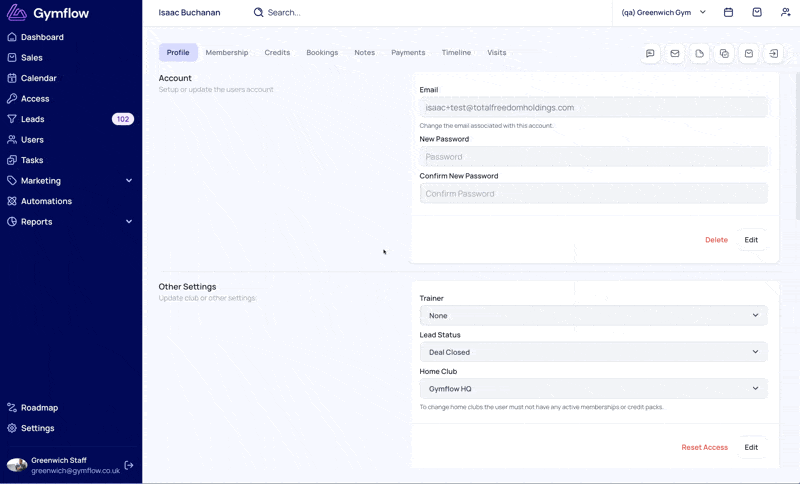Click the copy/duplicate icon button
This screenshot has height=484, width=800.
pos(724,54)
